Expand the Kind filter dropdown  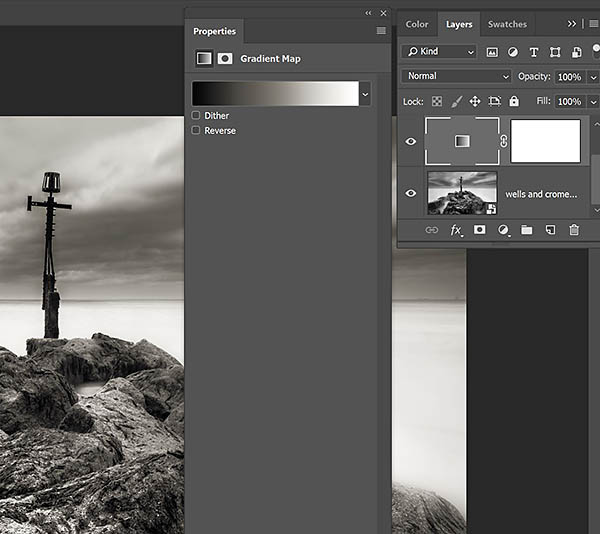coord(440,52)
